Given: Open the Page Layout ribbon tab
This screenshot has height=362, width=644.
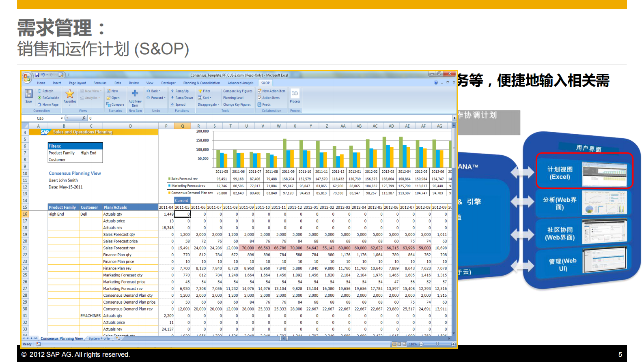Looking at the screenshot, I should [x=78, y=83].
